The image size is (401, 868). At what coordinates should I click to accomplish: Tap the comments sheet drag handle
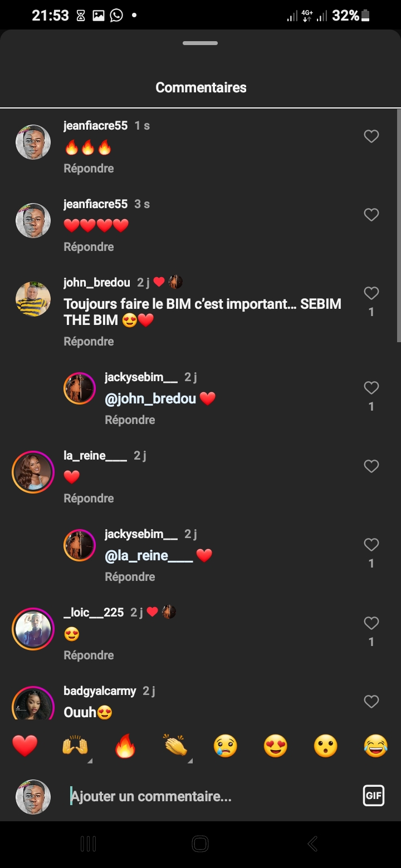pos(200,43)
